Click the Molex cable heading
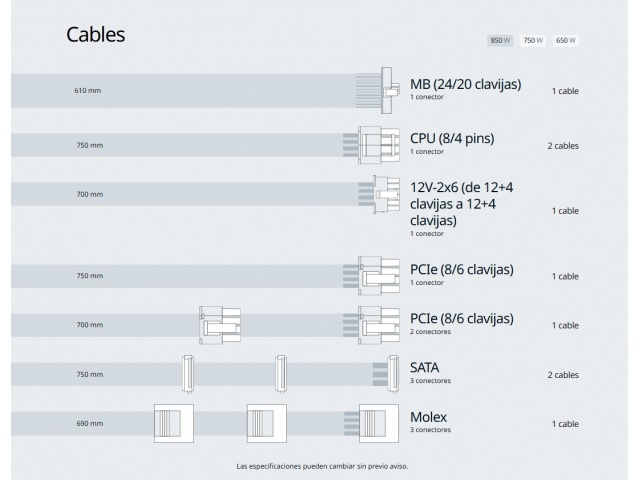This screenshot has width=640, height=480. (x=428, y=417)
